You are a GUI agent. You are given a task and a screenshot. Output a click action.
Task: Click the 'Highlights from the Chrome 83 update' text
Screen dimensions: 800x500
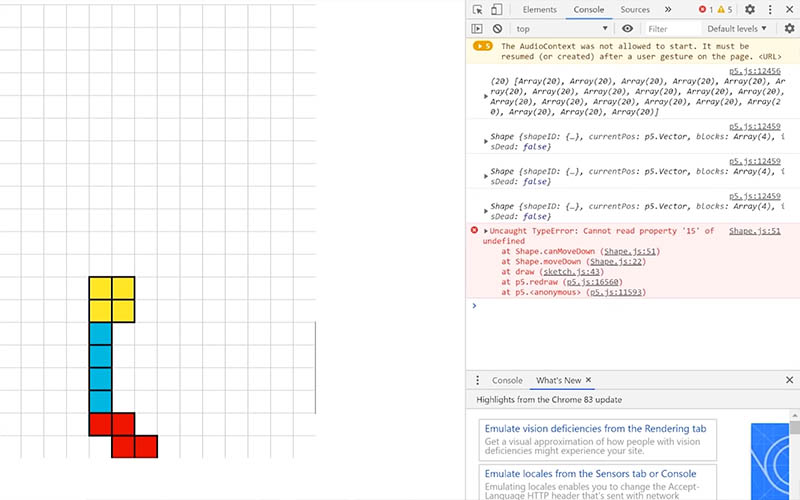(549, 400)
